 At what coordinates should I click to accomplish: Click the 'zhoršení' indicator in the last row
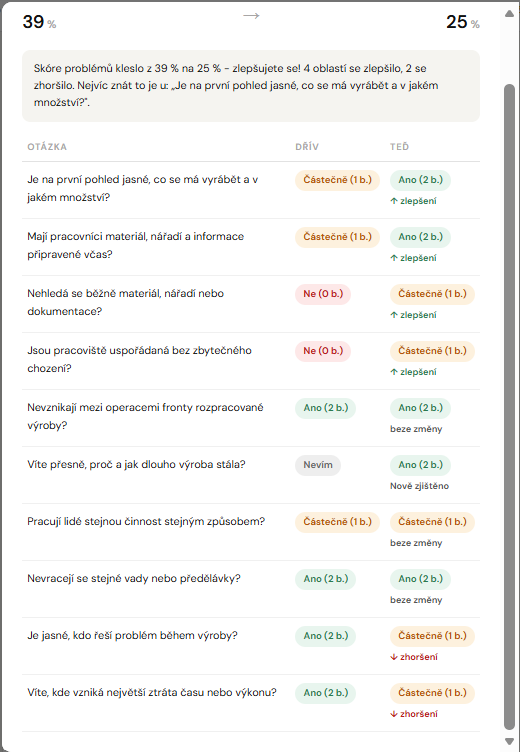click(414, 714)
